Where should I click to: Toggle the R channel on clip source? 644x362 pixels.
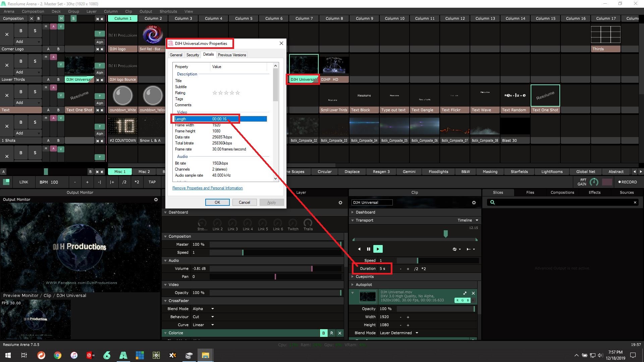coord(457,300)
